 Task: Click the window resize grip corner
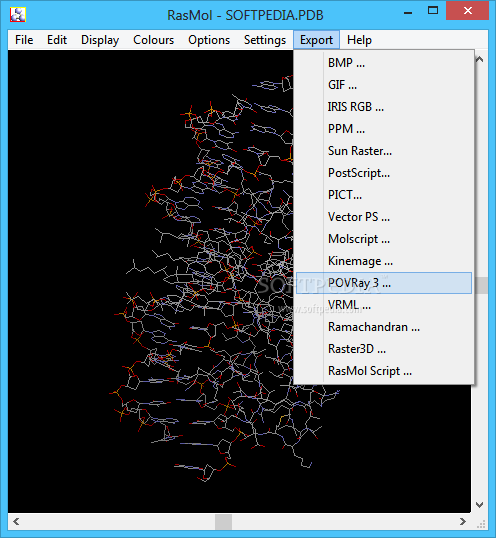tap(481, 523)
